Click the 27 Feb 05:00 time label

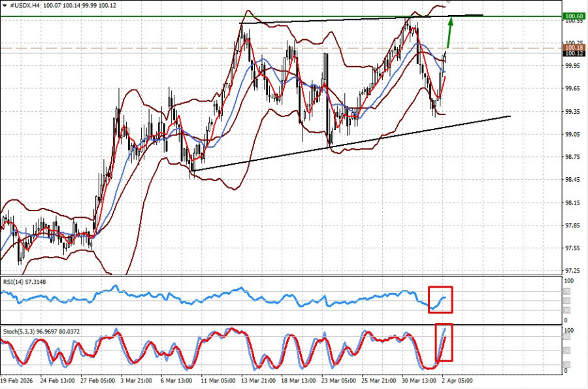coord(97,381)
